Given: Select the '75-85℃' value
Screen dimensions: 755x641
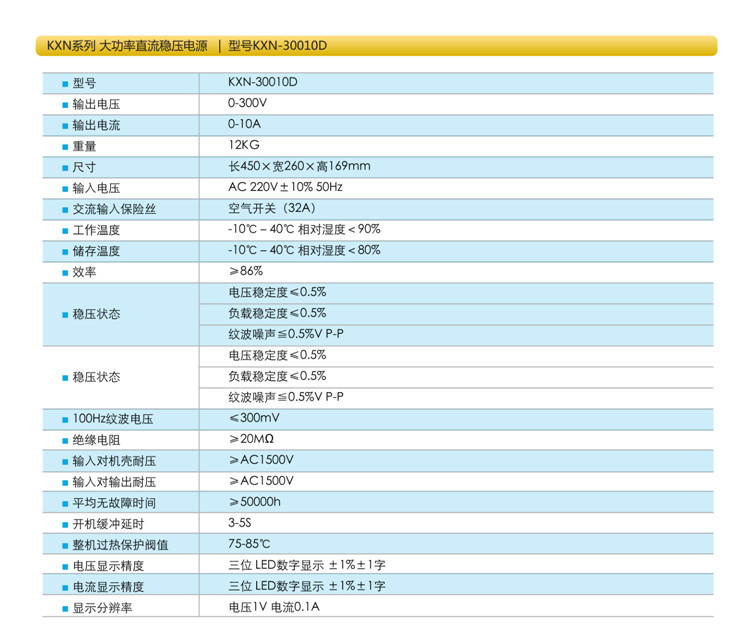Looking at the screenshot, I should (x=249, y=544).
